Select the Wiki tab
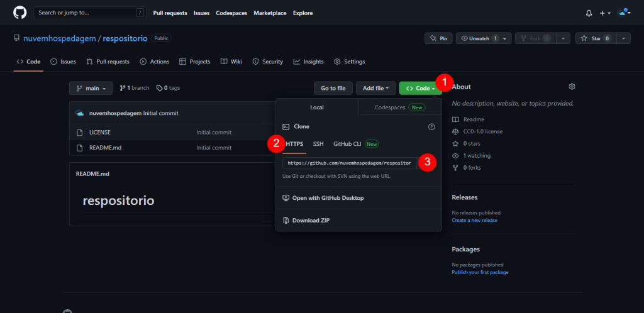This screenshot has width=644, height=313. (x=231, y=62)
